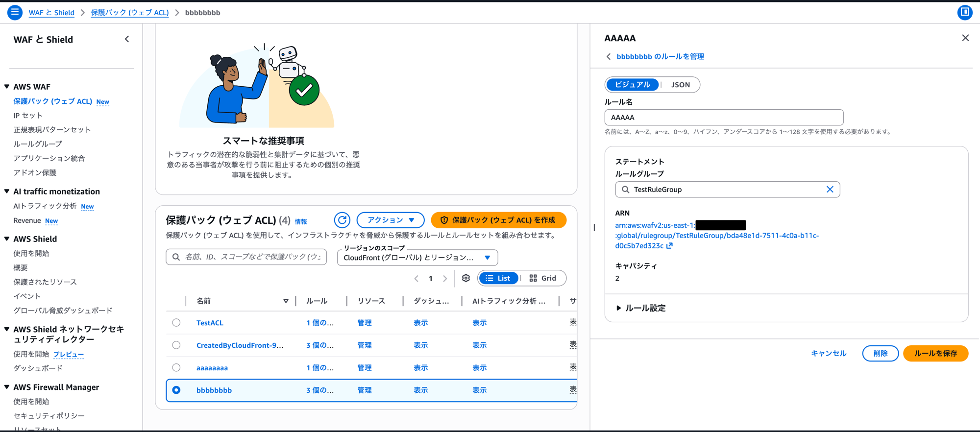Open アプリケーション統合 in sidebar
The image size is (980, 432).
point(49,158)
